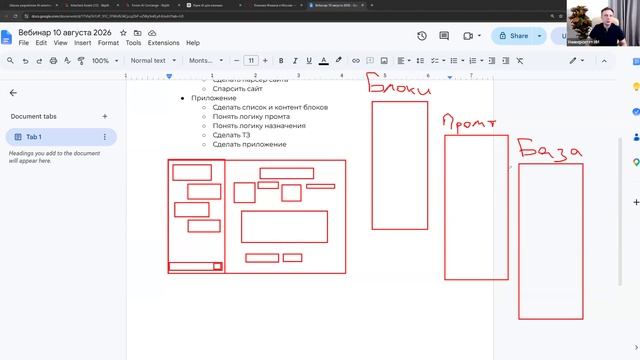Undo the last action
Screen dimensions: 640x360
pos(25,61)
